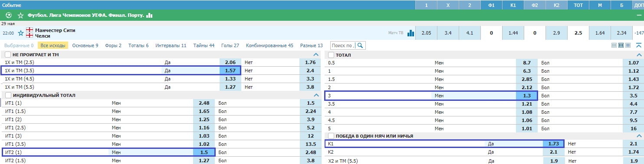Switch to two-column layout icon

coord(621,45)
